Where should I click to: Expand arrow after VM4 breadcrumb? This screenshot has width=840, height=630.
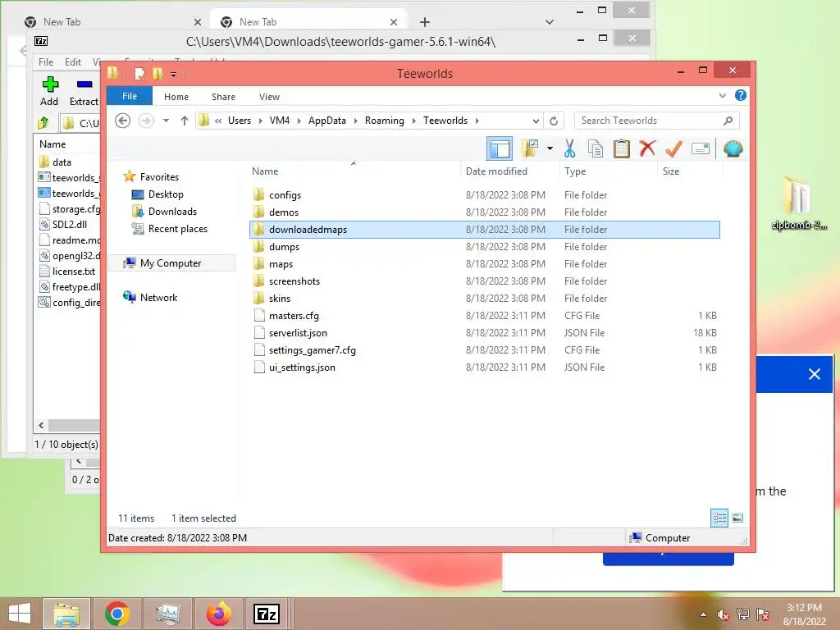(x=299, y=121)
